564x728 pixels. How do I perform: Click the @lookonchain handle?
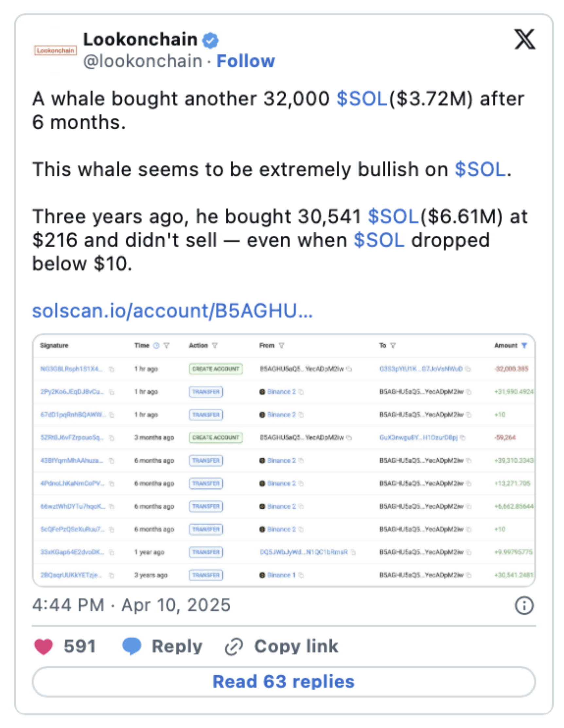click(143, 61)
